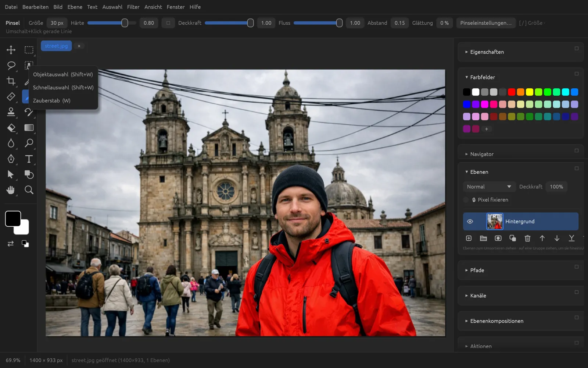
Task: Pick the Clone Stamp tool
Action: 11,112
